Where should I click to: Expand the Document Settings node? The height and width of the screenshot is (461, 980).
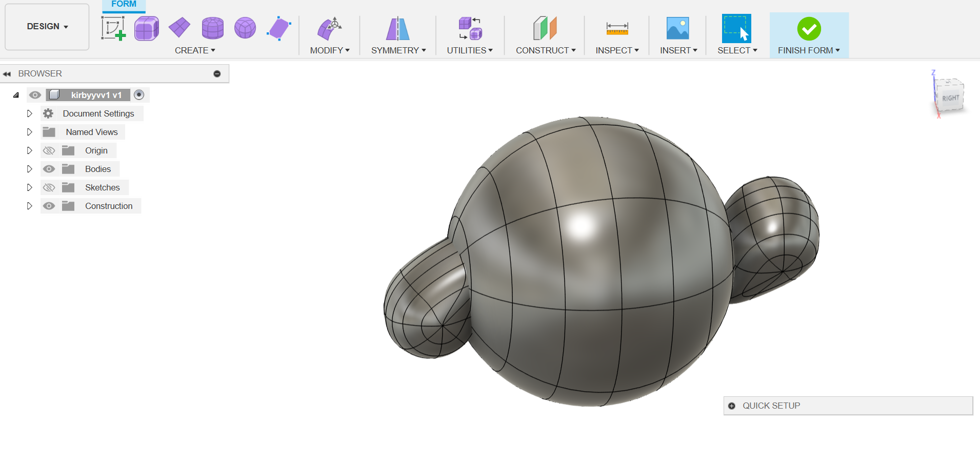(29, 113)
